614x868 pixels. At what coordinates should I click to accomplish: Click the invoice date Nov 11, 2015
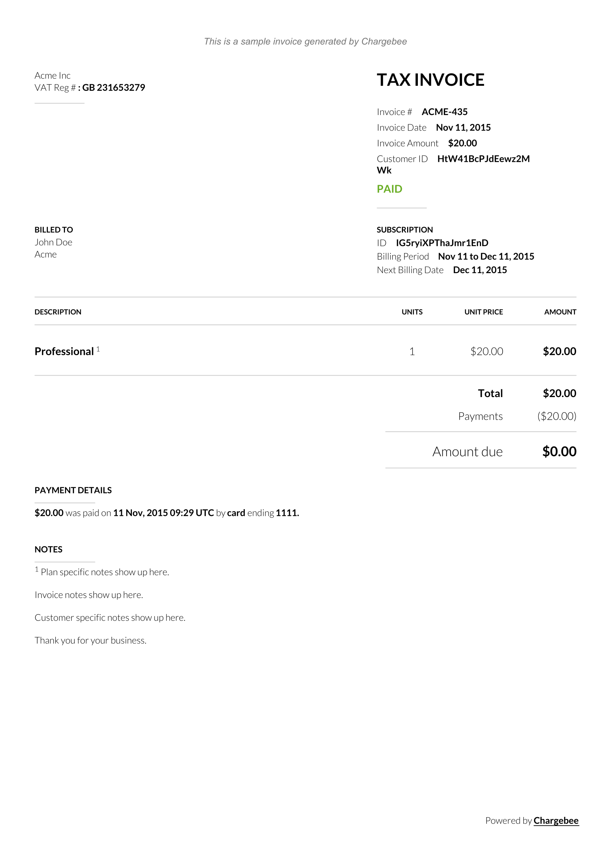(463, 128)
